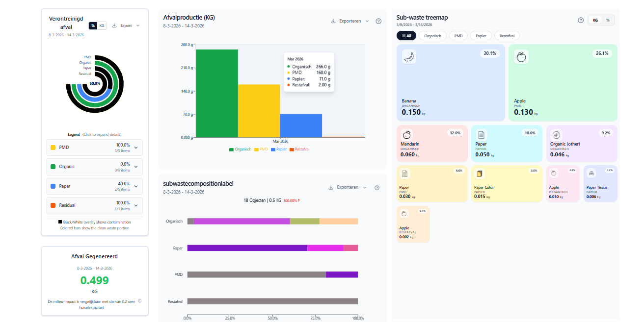Open Exporteren dropdown in Afvalproductie panel
This screenshot has height=322, width=644.
point(349,21)
